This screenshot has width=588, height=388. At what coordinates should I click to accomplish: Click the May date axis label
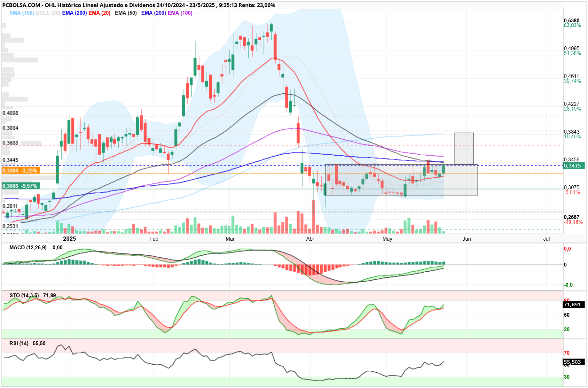coord(387,239)
